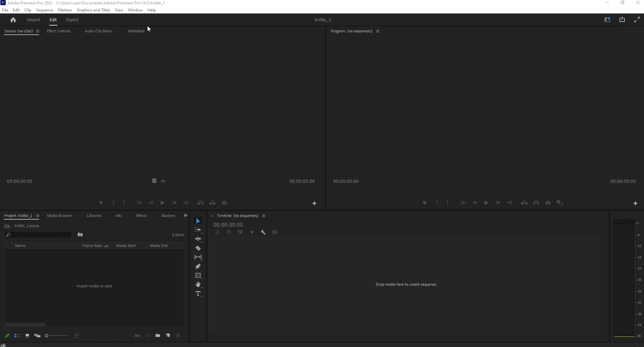Click the full screen video icon
644x347 pixels.
(637, 20)
